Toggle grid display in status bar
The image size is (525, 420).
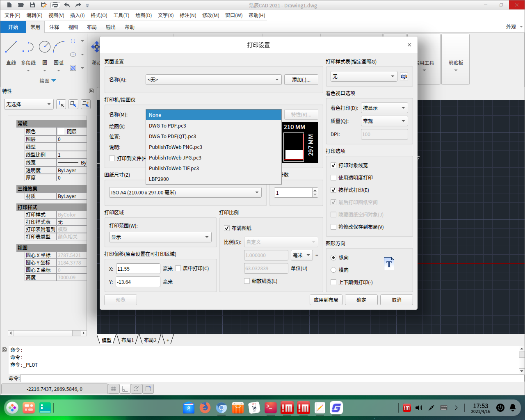coord(114,389)
